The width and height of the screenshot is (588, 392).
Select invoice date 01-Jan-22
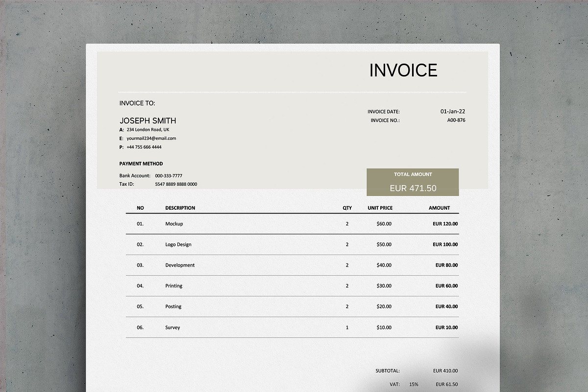453,111
